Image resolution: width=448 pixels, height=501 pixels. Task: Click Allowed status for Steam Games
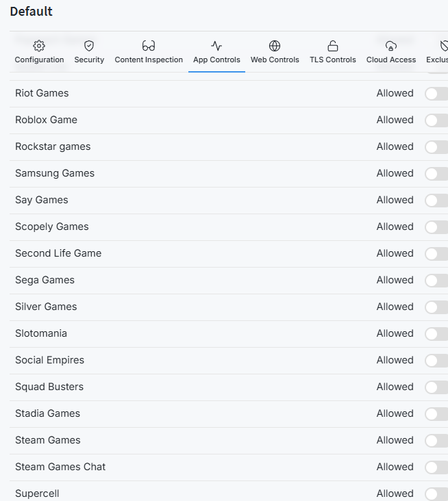pos(395,440)
